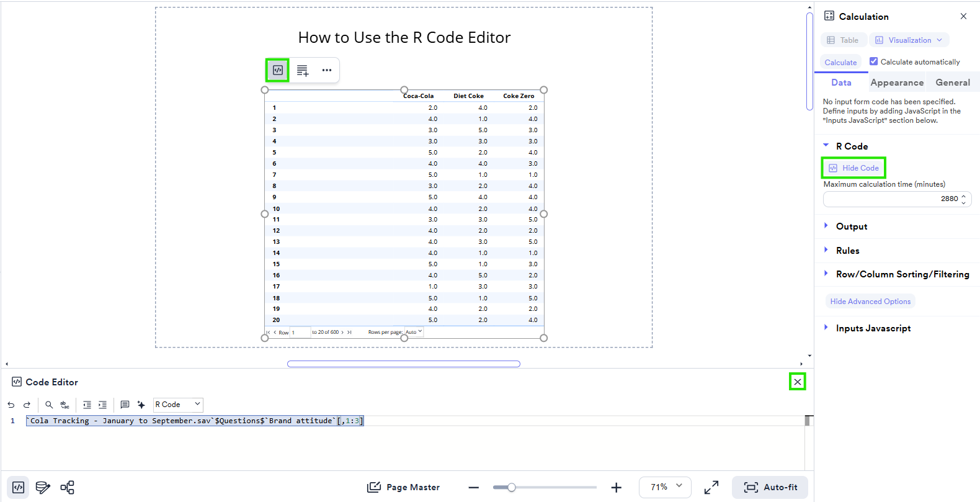Image resolution: width=980 pixels, height=502 pixels.
Task: Open search with the magnifier icon
Action: [x=49, y=405]
